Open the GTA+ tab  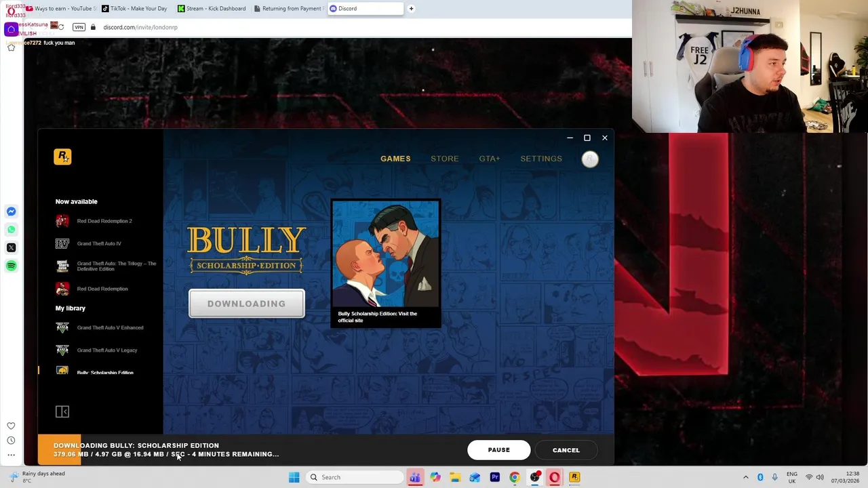pyautogui.click(x=490, y=159)
